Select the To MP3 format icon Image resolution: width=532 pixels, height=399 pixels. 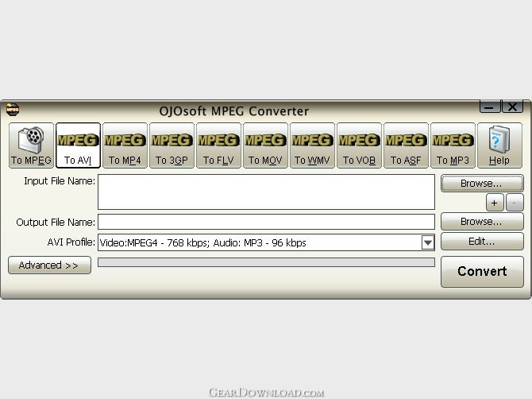453,145
